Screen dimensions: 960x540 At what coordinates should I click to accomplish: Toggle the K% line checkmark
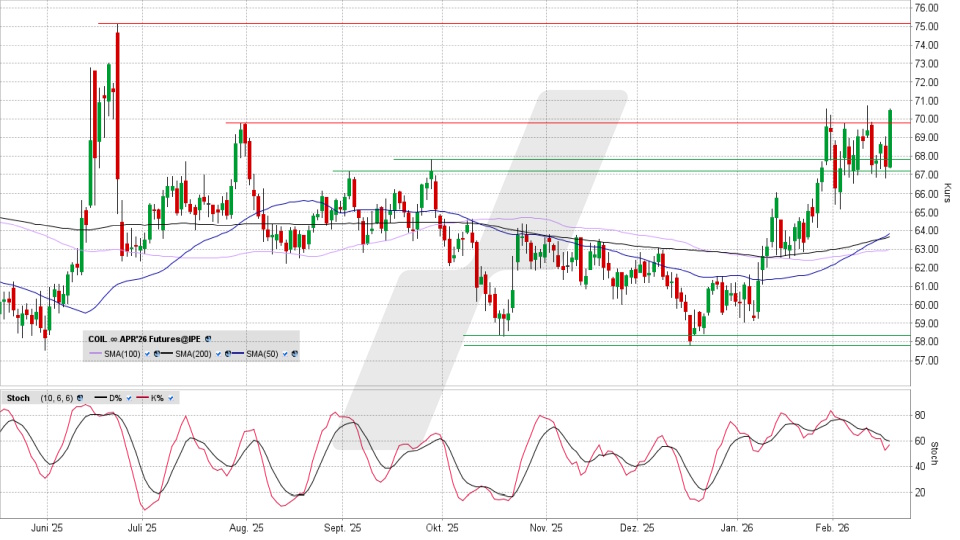coord(170,398)
